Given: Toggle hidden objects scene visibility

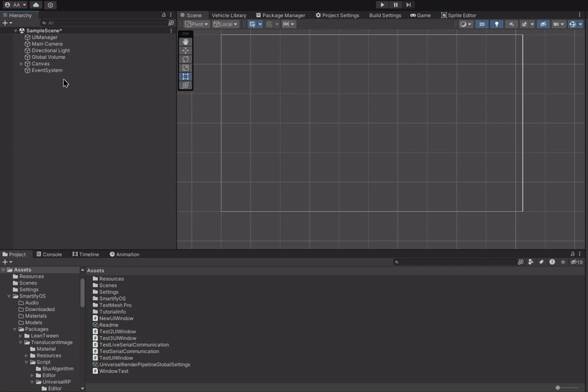Looking at the screenshot, I should tap(543, 24).
